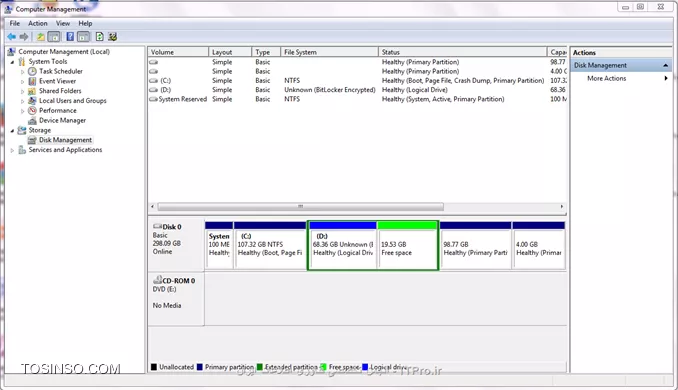This screenshot has width=678, height=390.
Task: Click the drive icon of System Reserved volume
Action: (154, 99)
